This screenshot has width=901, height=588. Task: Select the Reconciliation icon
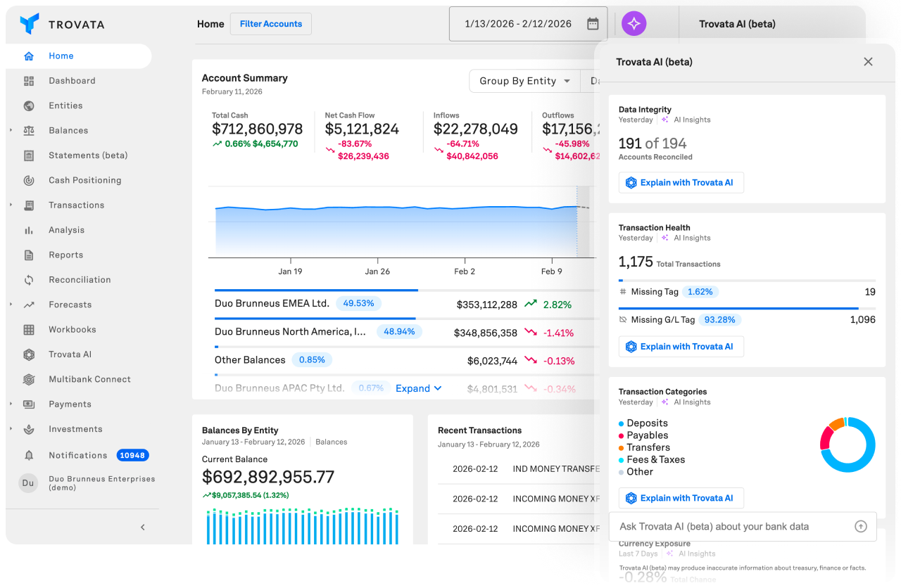[x=28, y=279]
